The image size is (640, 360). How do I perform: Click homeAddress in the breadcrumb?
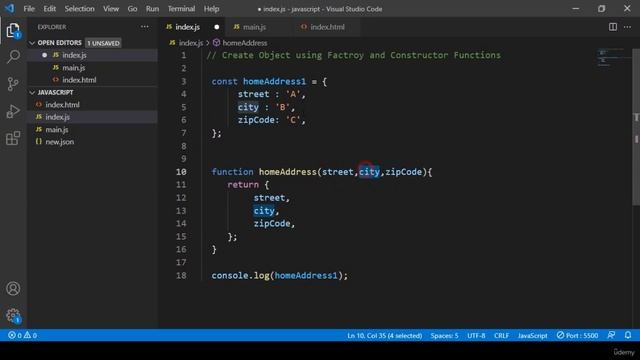244,42
